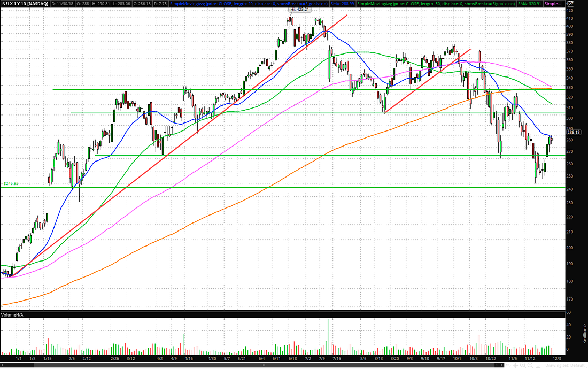This screenshot has width=588, height=369.
Task: Click the 50-length SimpleMovingAvg study label
Action: 436,3
